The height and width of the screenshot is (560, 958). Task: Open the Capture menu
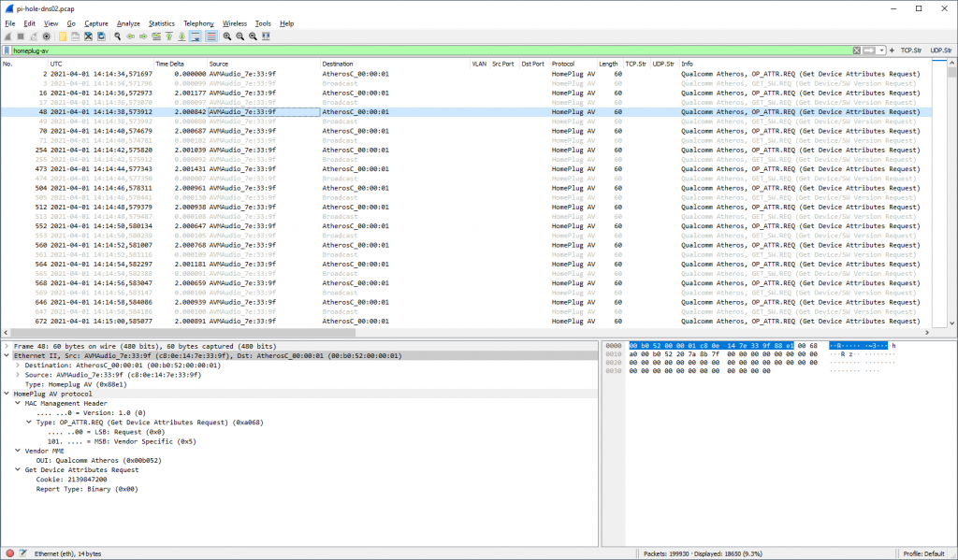(96, 23)
